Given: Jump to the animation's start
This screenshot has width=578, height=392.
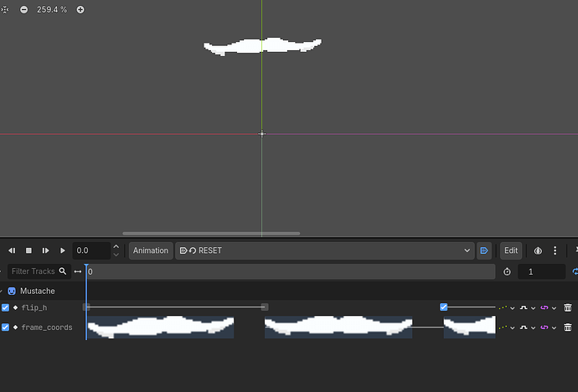Looking at the screenshot, I should [12, 250].
